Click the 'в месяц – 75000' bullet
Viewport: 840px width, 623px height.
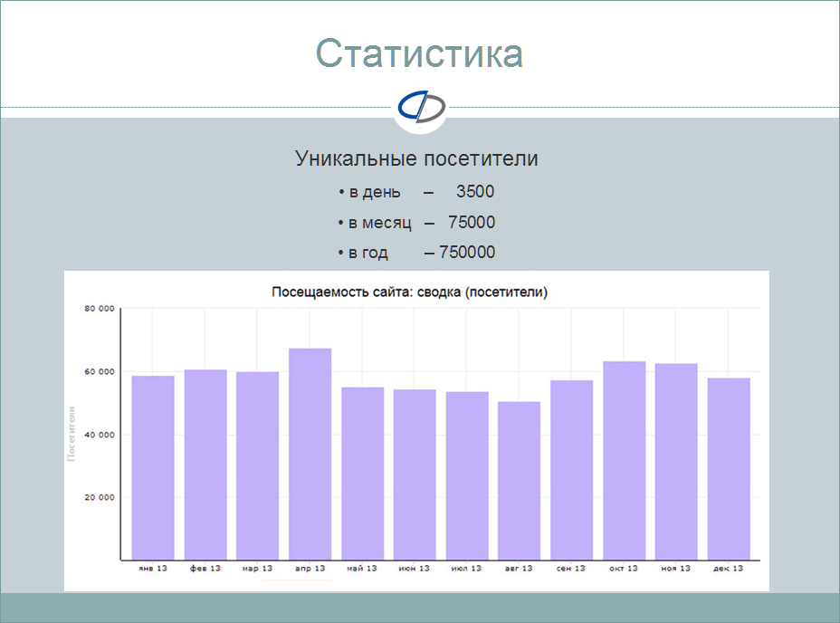tap(416, 223)
